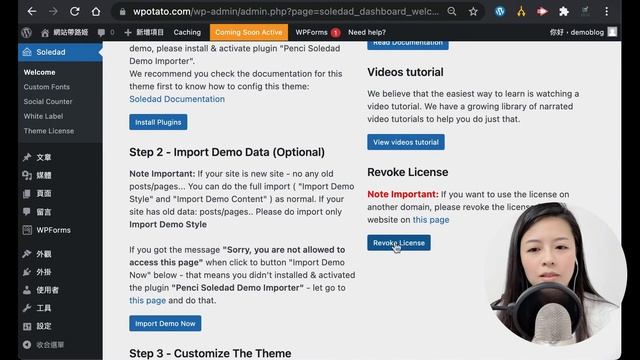The width and height of the screenshot is (640, 360).
Task: Open the Theme License submenu item
Action: 49,131
